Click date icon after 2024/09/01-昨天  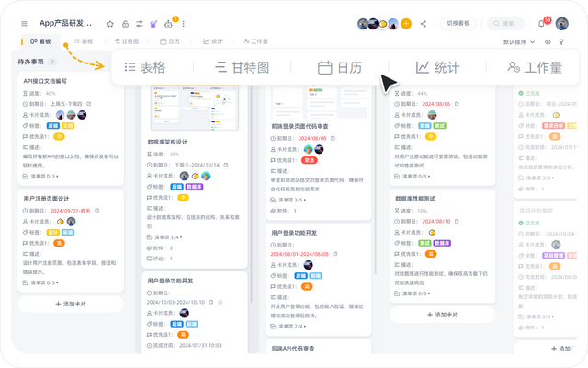pyautogui.click(x=96, y=211)
